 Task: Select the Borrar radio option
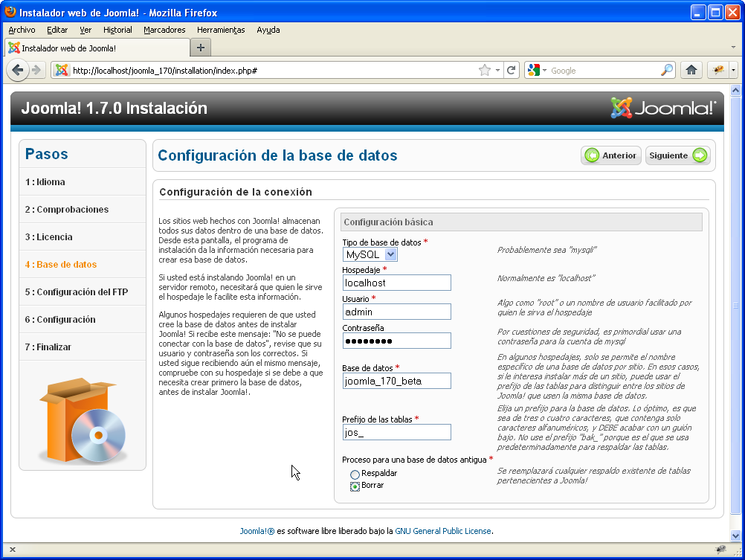tap(355, 486)
